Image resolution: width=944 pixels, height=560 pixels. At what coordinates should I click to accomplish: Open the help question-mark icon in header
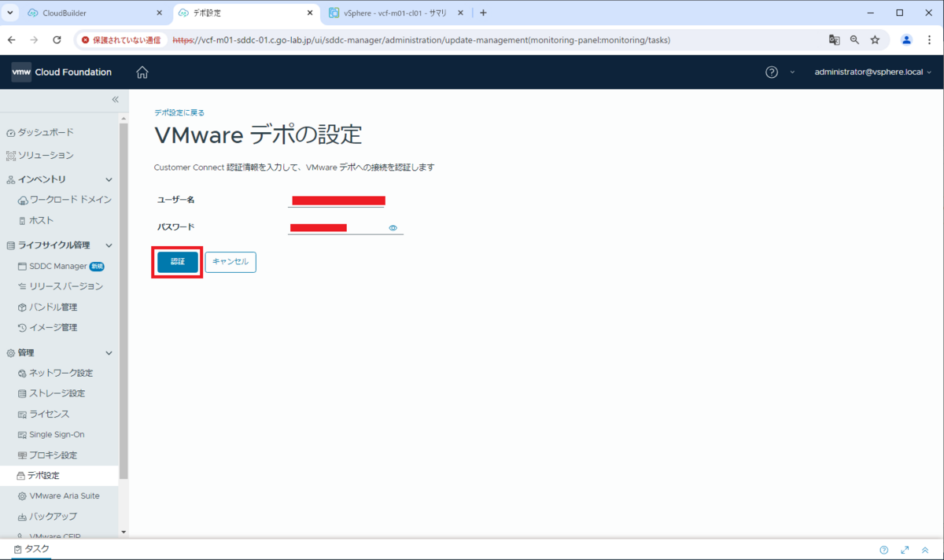point(772,72)
